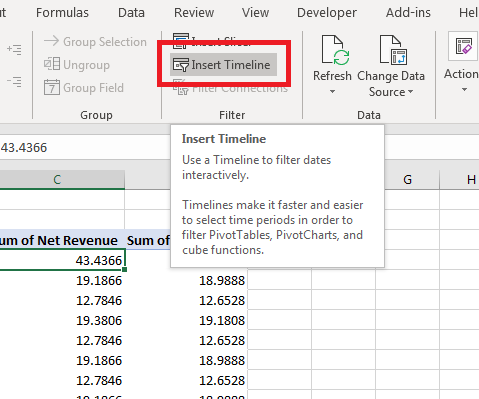This screenshot has height=399, width=479.
Task: Open the Help tab
Action: pyautogui.click(x=469, y=13)
